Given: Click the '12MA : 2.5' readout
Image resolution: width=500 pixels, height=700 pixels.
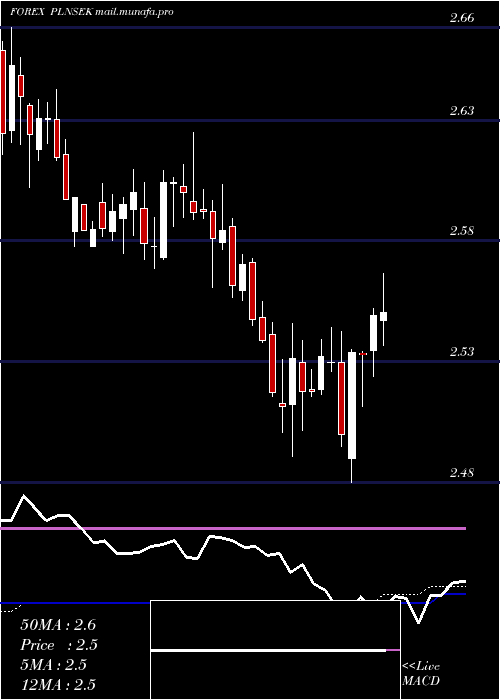Looking at the screenshot, I should click(58, 684).
